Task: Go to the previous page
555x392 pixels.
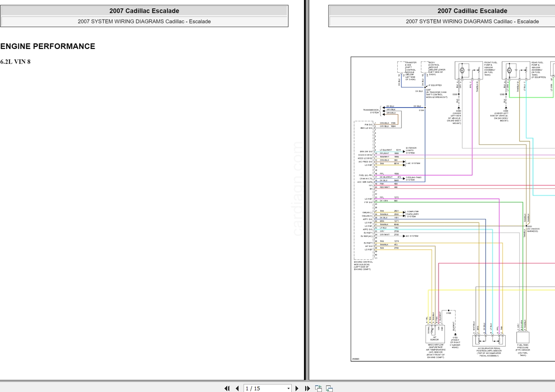Action: [237, 388]
